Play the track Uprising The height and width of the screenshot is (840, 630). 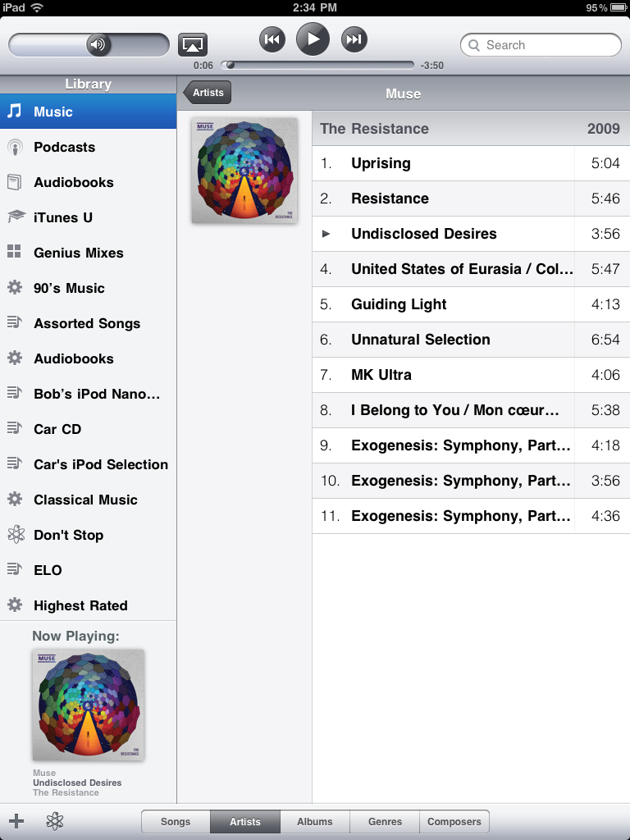[471, 163]
